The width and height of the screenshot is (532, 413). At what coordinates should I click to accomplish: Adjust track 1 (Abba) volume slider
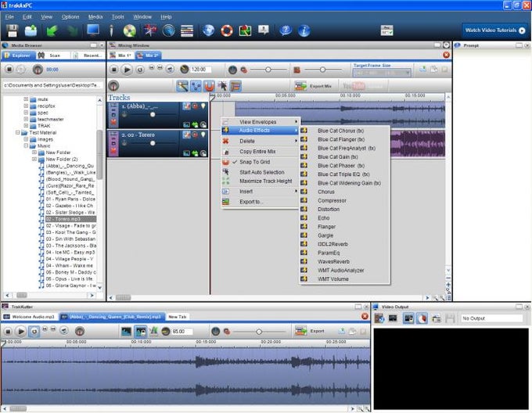[153, 115]
